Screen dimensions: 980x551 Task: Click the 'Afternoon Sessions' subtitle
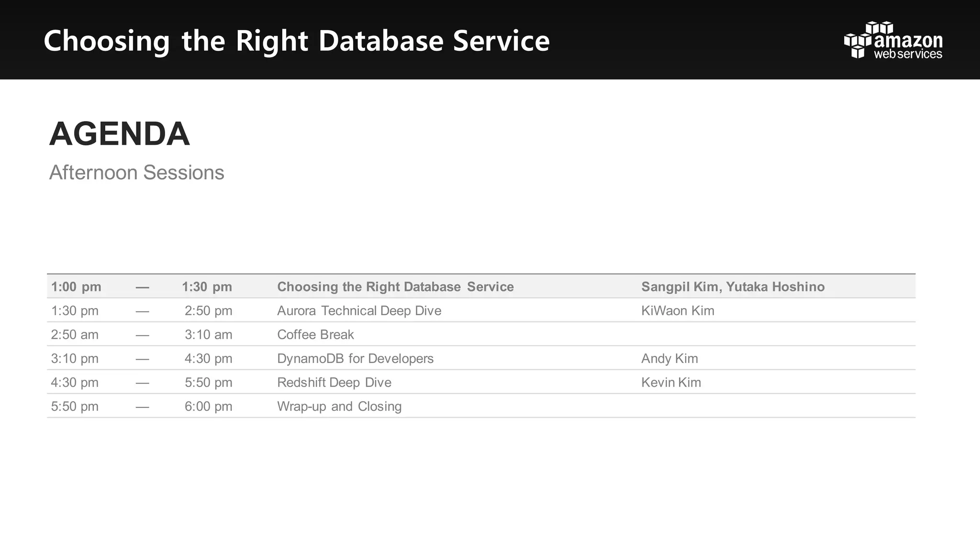136,173
